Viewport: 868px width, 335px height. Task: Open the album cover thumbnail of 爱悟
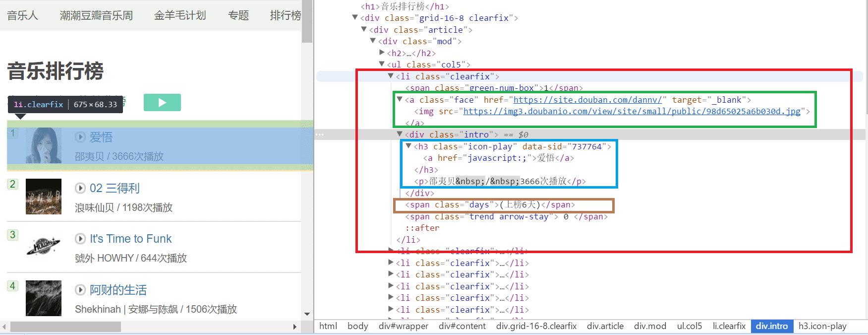[44, 145]
